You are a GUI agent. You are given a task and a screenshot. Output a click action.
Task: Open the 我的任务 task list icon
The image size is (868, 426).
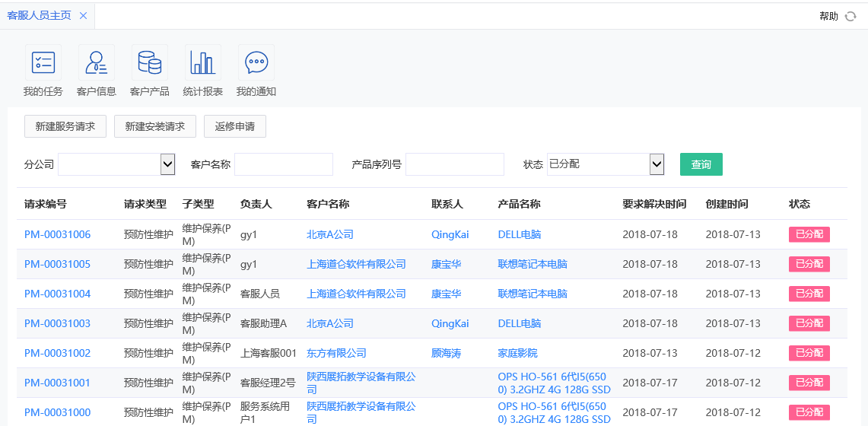pyautogui.click(x=43, y=63)
